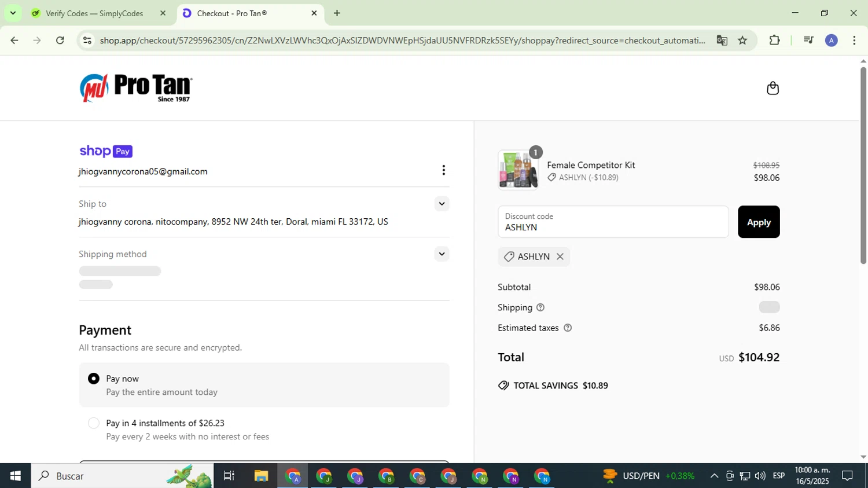Bookmark this page with the star icon

coord(742,41)
